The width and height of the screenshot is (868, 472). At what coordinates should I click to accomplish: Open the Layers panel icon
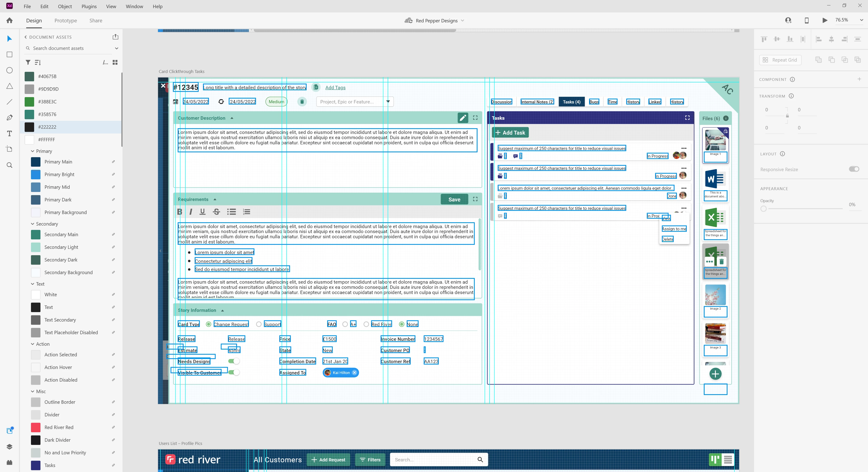[x=9, y=447]
